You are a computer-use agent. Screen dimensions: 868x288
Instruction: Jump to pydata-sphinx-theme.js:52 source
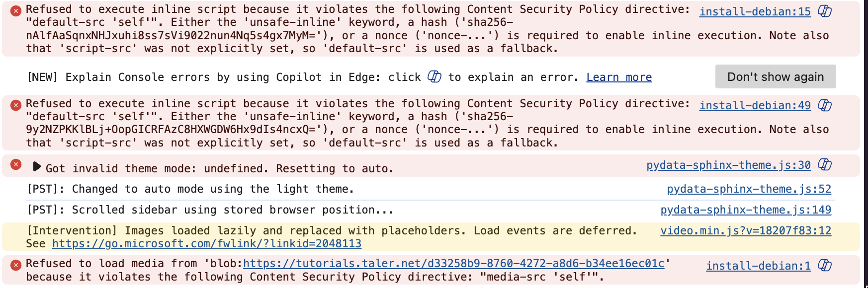pyautogui.click(x=749, y=189)
